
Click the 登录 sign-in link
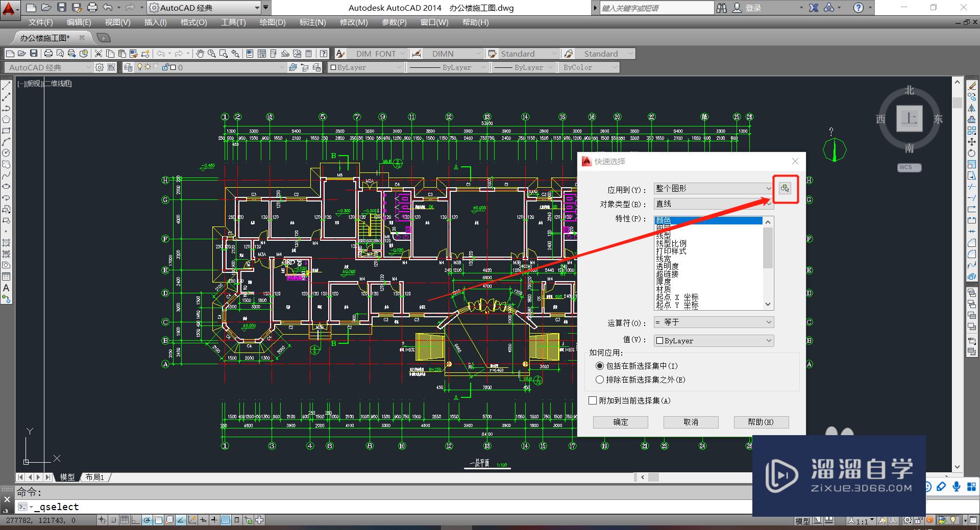pos(753,8)
